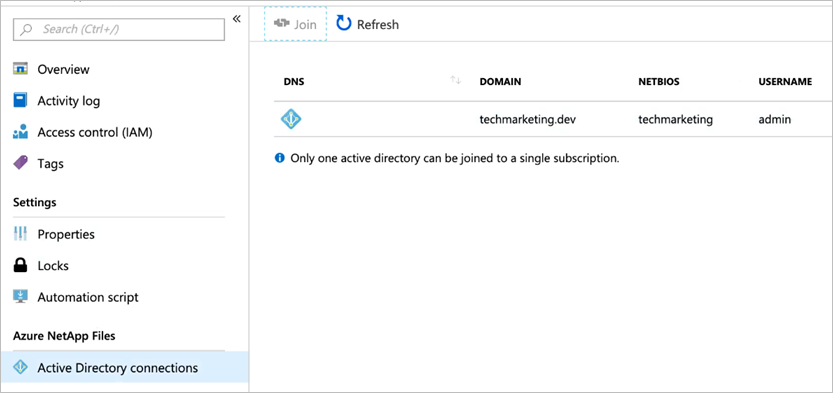Select the admin username cell

(x=775, y=119)
